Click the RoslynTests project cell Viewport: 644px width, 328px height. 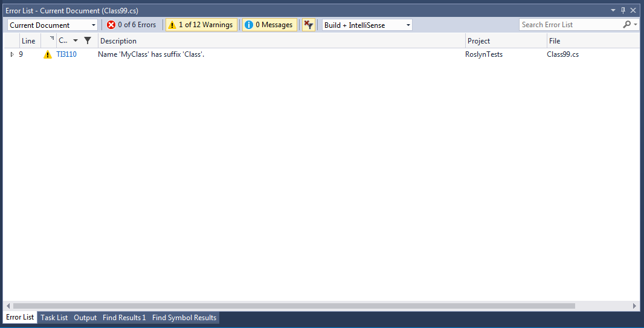[x=484, y=54]
